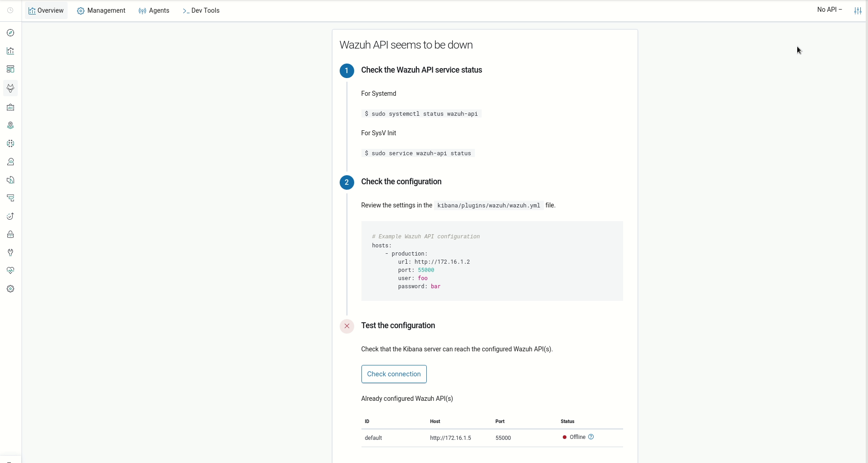Click the Check connection button
Viewport: 868px width, 463px height.
(394, 374)
